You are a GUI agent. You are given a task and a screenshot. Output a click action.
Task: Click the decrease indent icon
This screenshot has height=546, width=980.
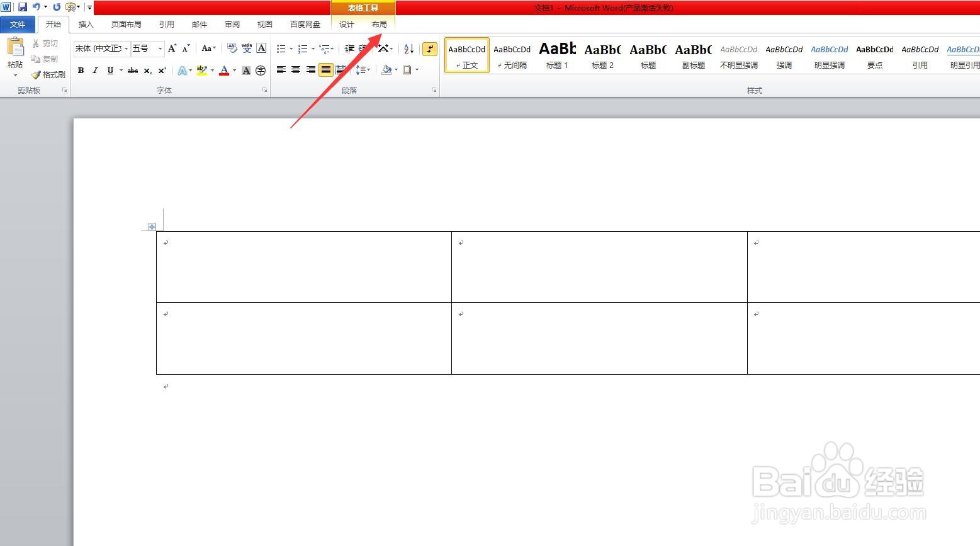349,48
